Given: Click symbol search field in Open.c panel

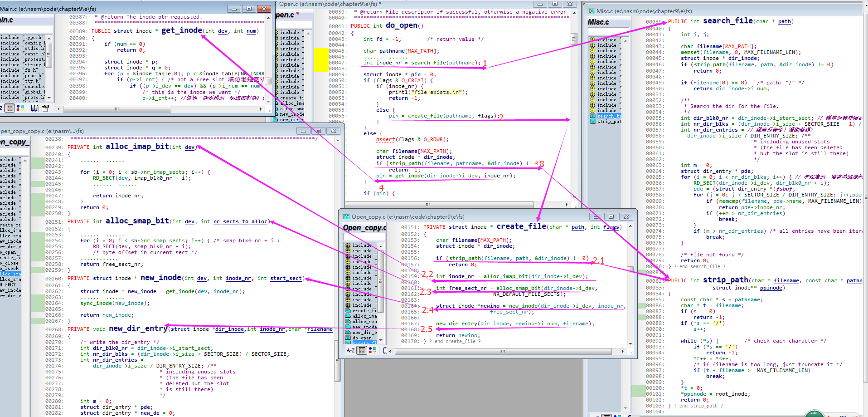Looking at the screenshot, I should click(x=294, y=25).
